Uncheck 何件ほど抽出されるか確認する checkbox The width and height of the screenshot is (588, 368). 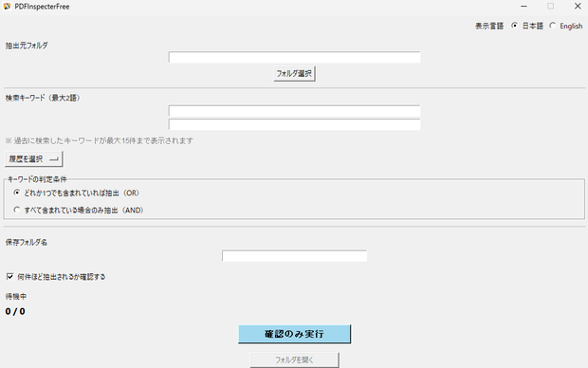coord(9,276)
